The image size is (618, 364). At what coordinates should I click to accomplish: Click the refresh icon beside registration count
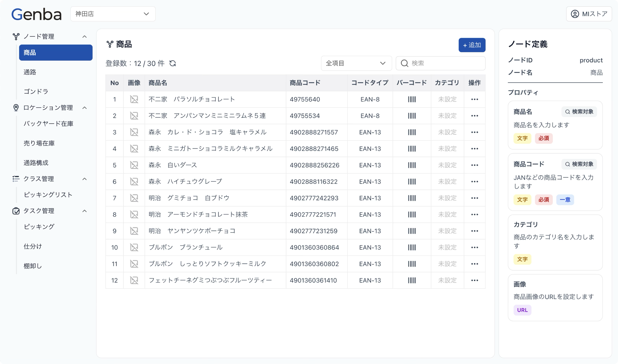click(172, 63)
